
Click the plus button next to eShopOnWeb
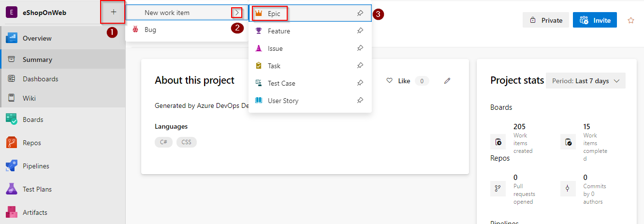pos(114,12)
